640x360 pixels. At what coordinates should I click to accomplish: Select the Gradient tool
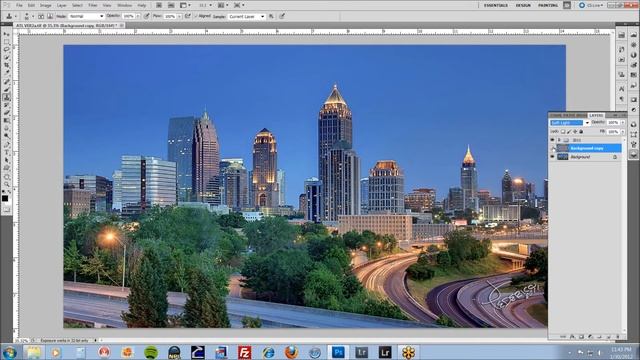tap(7, 121)
